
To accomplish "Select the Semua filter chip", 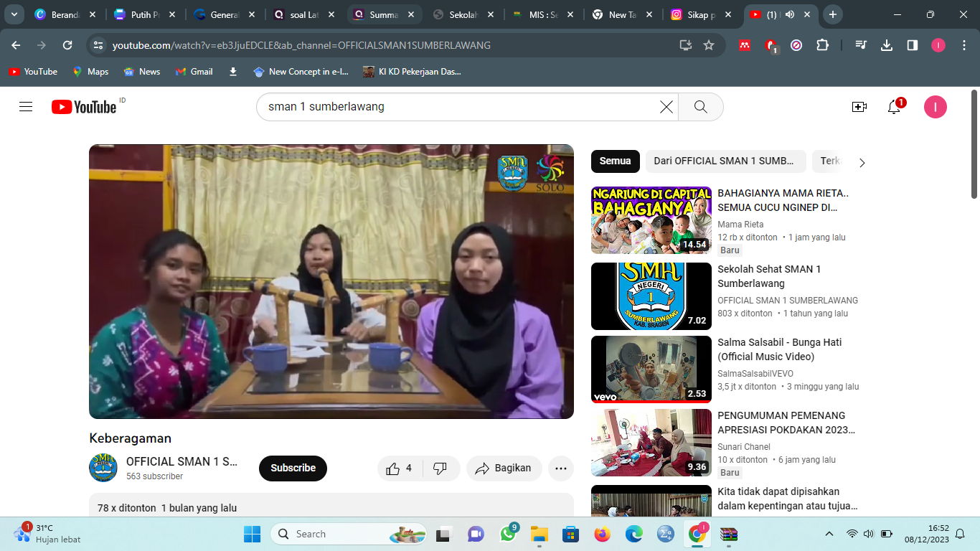I will (615, 161).
